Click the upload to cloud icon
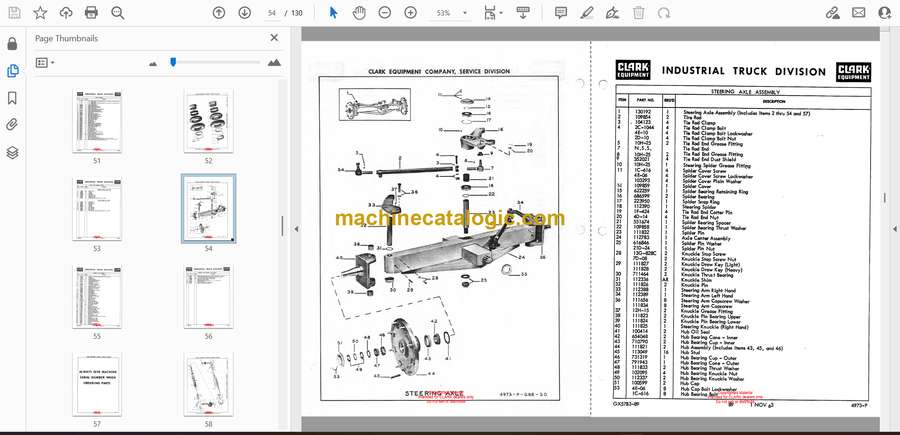 pos(66,13)
